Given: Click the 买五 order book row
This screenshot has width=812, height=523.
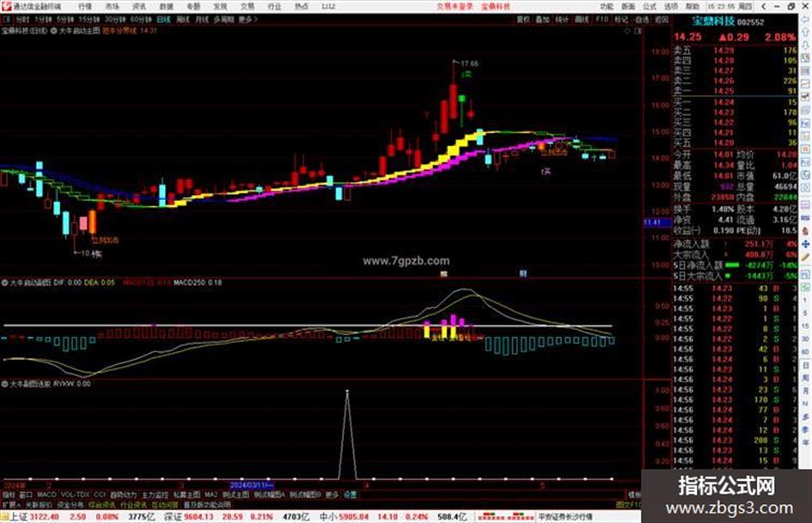Looking at the screenshot, I should click(735, 143).
